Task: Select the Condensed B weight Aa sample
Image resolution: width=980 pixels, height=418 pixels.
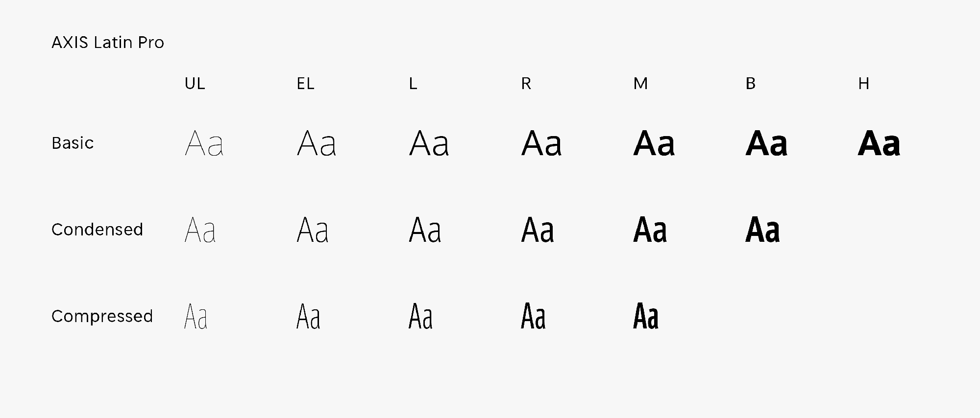Action: [762, 230]
